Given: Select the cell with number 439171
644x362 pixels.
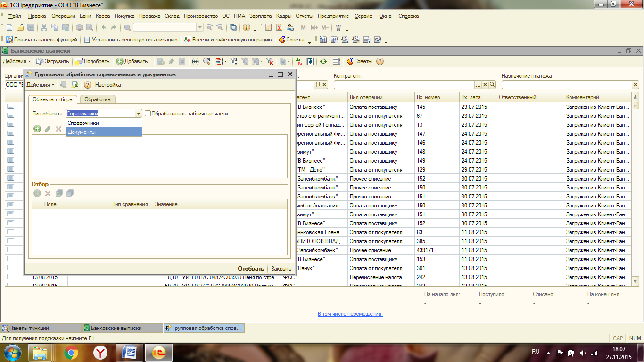Looking at the screenshot, I should (x=437, y=250).
